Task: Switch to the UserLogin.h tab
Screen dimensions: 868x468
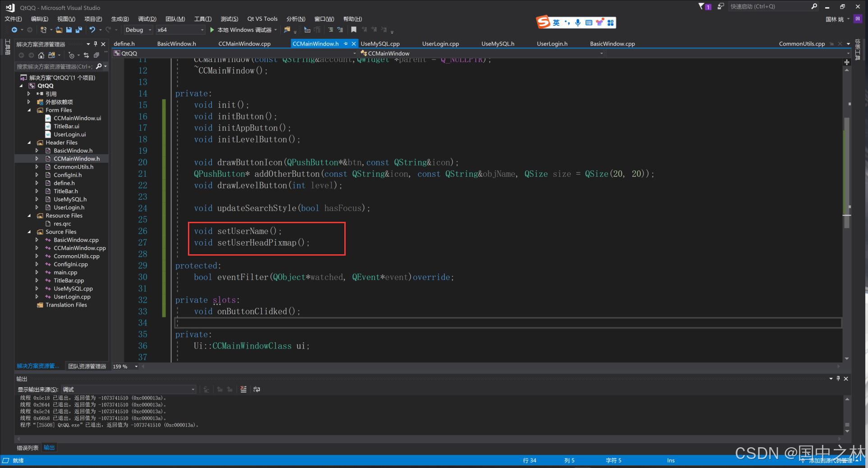Action: pos(552,44)
